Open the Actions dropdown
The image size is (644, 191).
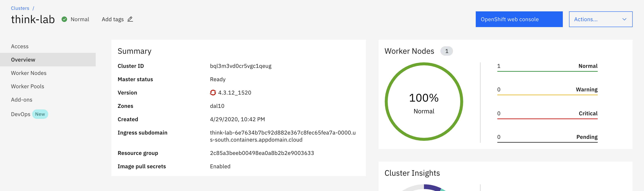pos(600,19)
